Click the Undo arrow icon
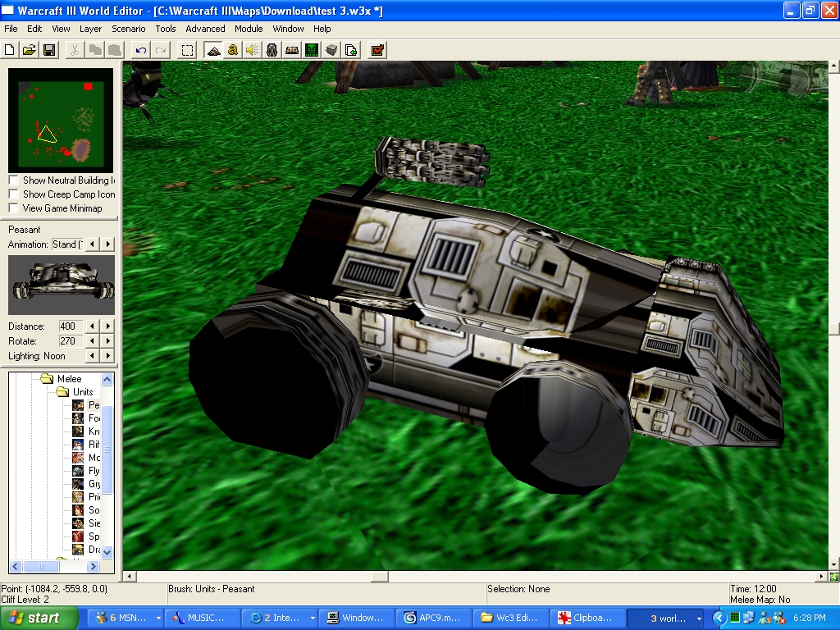The width and height of the screenshot is (840, 630). pos(141,50)
